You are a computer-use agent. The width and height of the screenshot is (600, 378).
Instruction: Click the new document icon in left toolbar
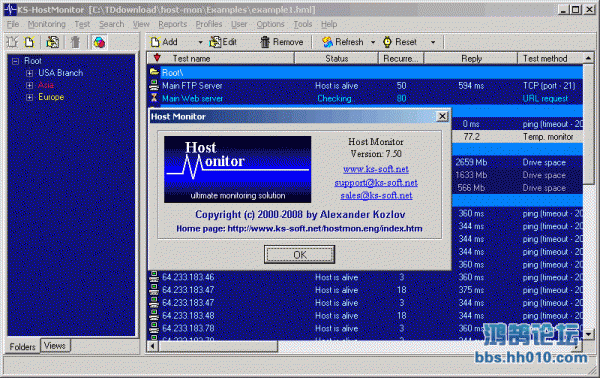point(29,42)
